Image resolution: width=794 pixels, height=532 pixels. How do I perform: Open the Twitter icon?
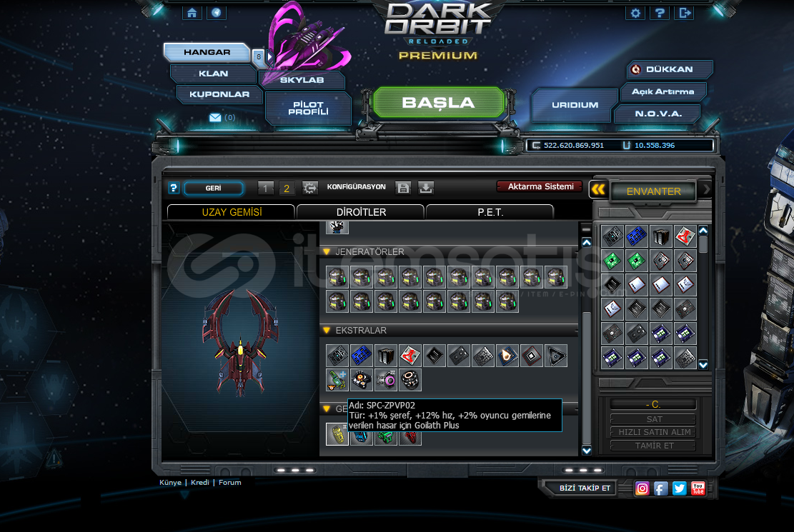(680, 488)
